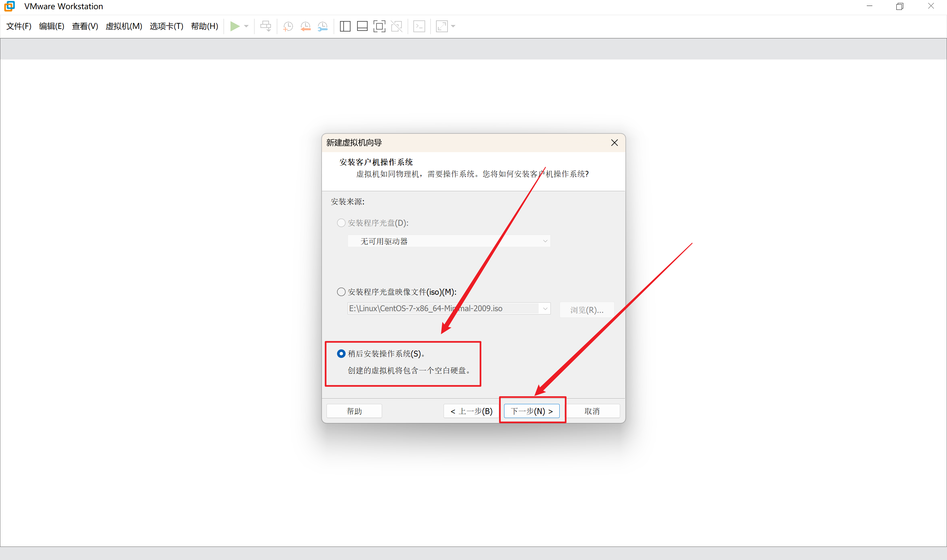Open the 'no drives available' dropdown

[545, 241]
